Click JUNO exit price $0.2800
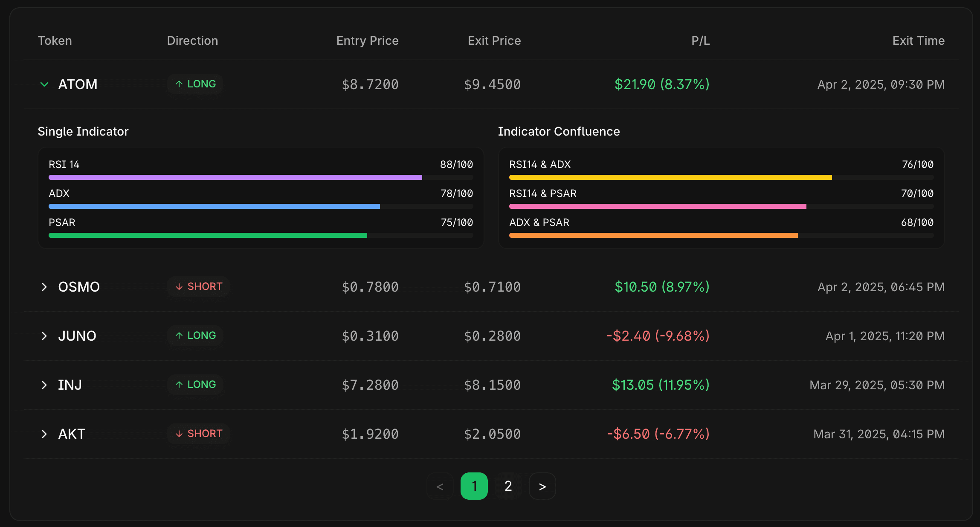Screen dimensions: 980x527 pos(493,336)
